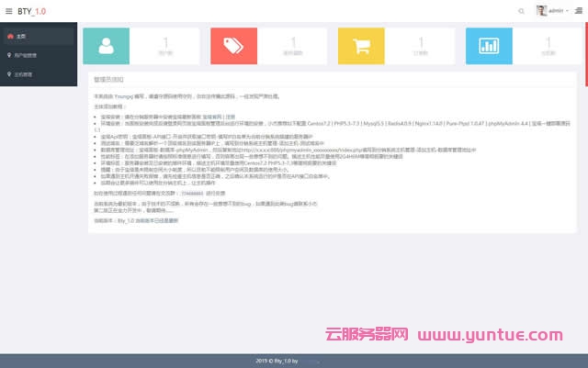Open the right-side panel toggle icon
Screen dimensions: 588x368
579,11
